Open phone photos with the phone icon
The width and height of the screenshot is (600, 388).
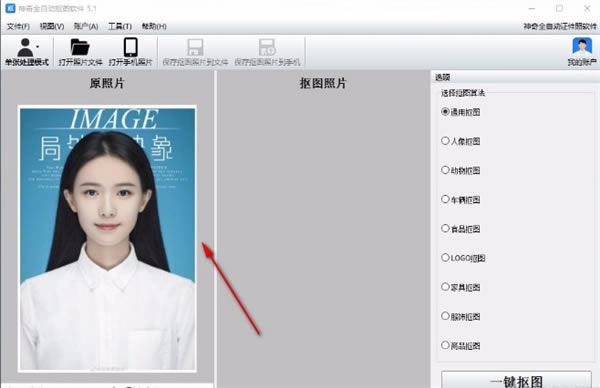(130, 47)
